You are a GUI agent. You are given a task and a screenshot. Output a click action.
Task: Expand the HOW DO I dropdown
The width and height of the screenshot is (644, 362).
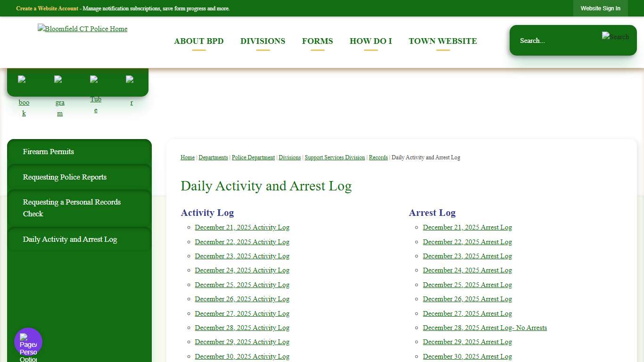click(371, 41)
